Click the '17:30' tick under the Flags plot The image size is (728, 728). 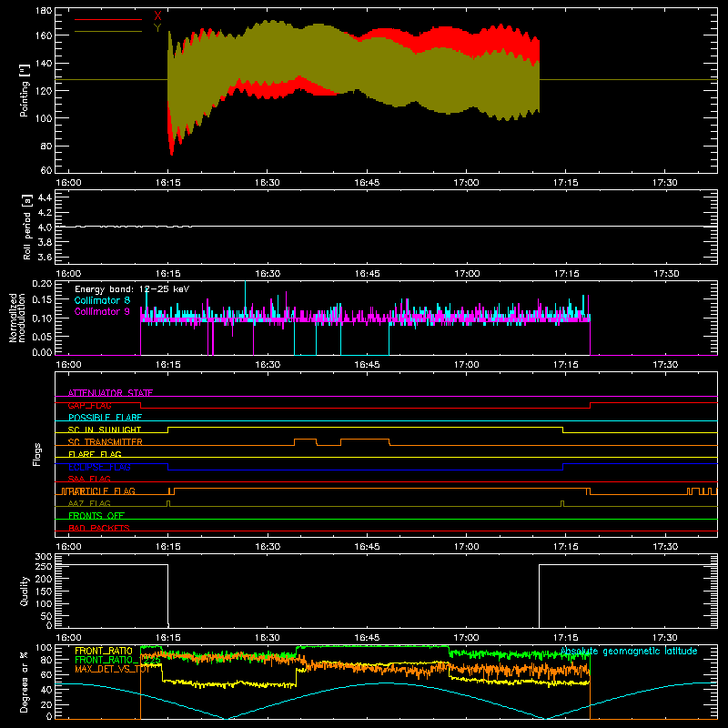tap(665, 547)
